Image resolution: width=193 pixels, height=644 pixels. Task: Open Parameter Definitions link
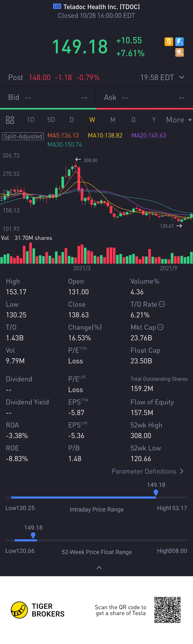tap(148, 471)
